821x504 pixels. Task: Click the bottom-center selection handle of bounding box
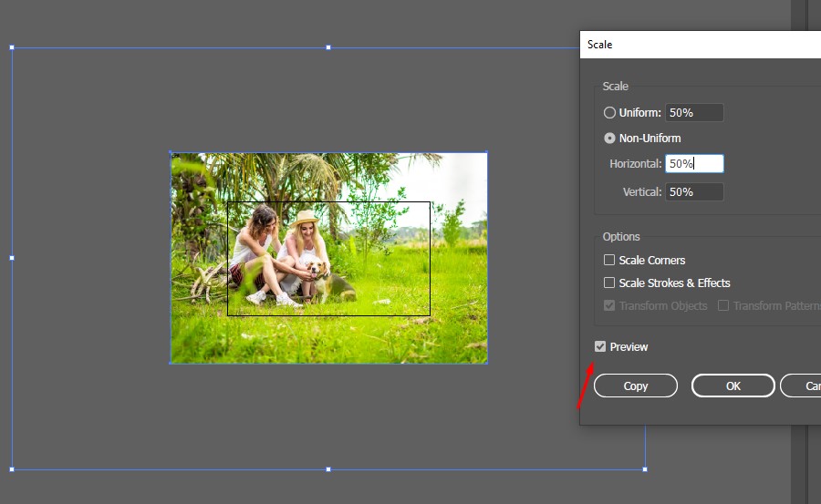click(x=328, y=469)
